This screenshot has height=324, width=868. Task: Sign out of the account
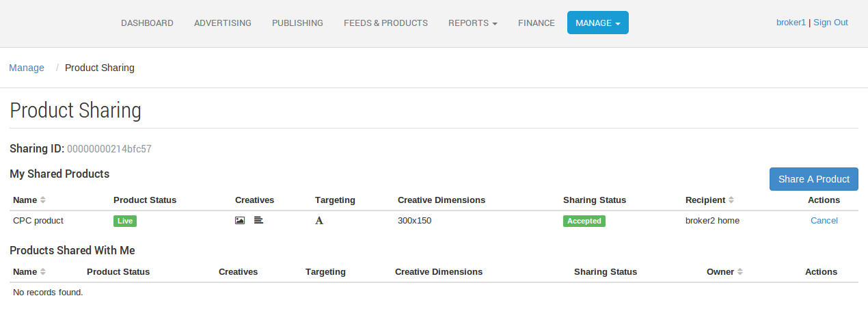[830, 22]
